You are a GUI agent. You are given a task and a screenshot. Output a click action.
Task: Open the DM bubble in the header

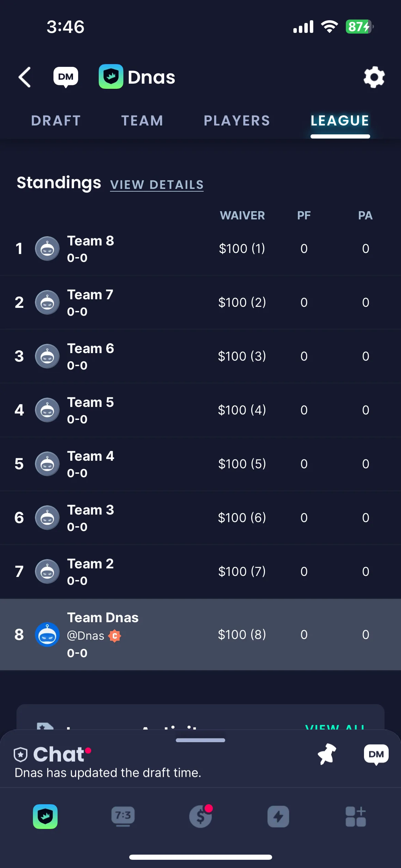(66, 77)
